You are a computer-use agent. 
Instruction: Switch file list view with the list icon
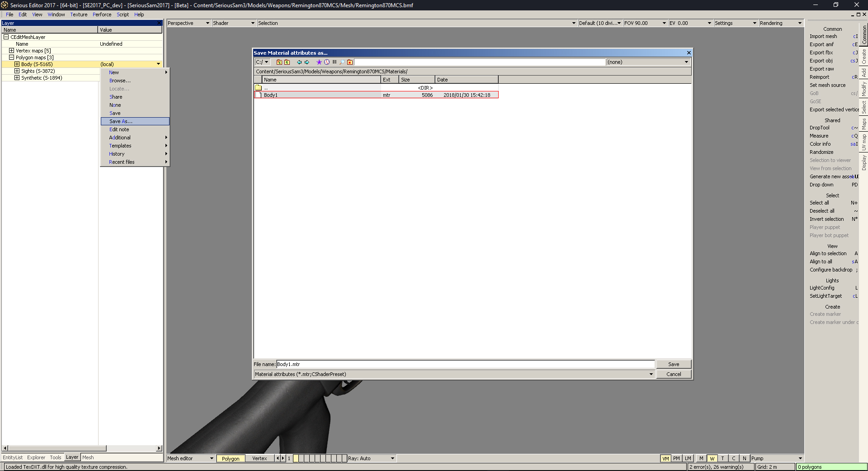(x=335, y=62)
